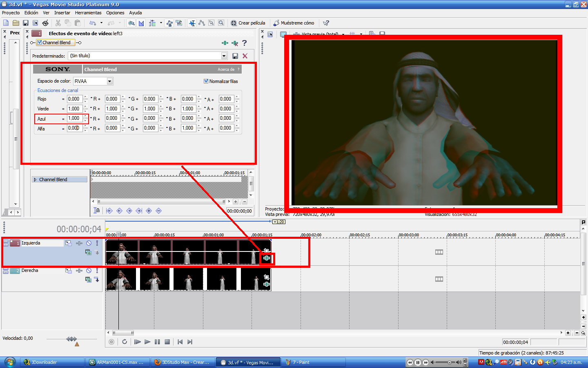The height and width of the screenshot is (368, 588).
Task: Open Plug-In Chain button in video effects window
Action: (x=225, y=43)
